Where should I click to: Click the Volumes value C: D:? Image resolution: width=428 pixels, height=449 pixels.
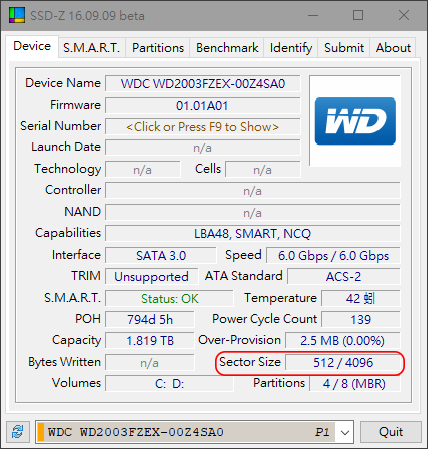tap(169, 384)
